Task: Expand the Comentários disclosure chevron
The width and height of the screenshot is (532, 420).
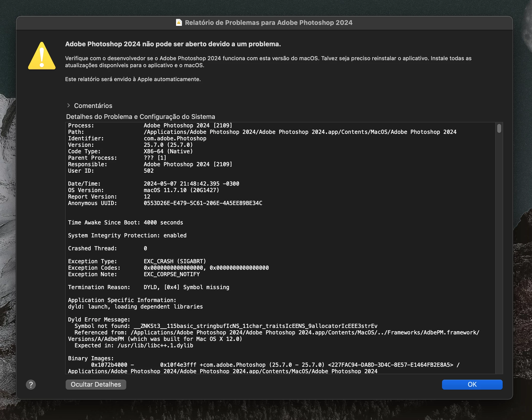Action: (x=69, y=105)
